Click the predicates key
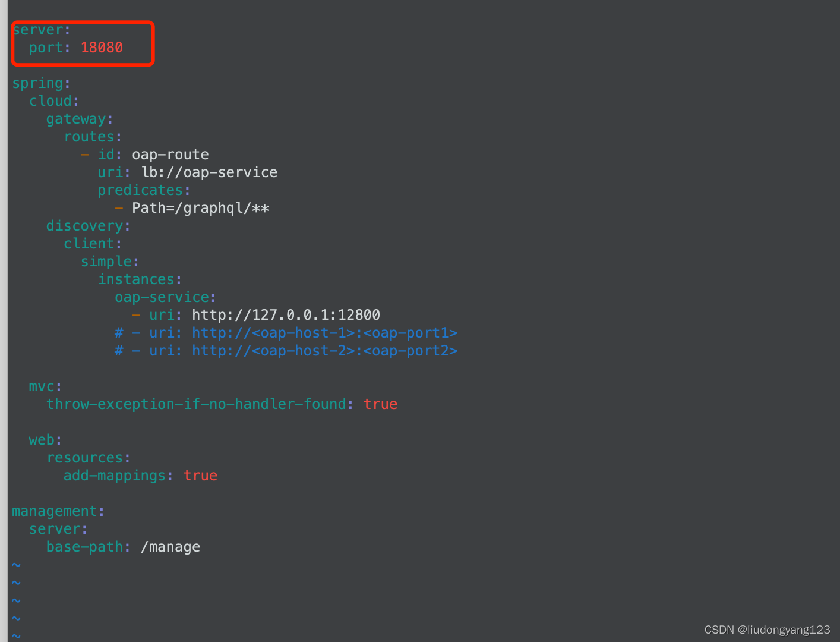The height and width of the screenshot is (642, 840). point(141,190)
